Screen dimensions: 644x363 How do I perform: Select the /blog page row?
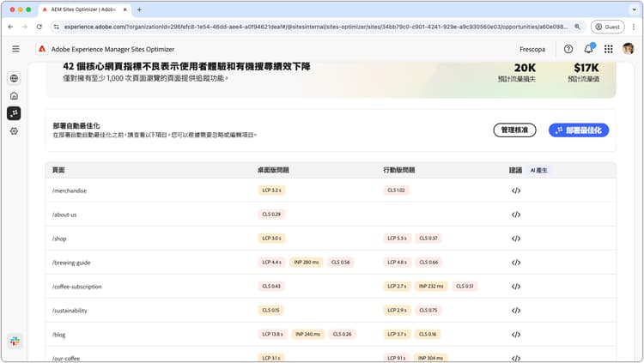(331, 335)
